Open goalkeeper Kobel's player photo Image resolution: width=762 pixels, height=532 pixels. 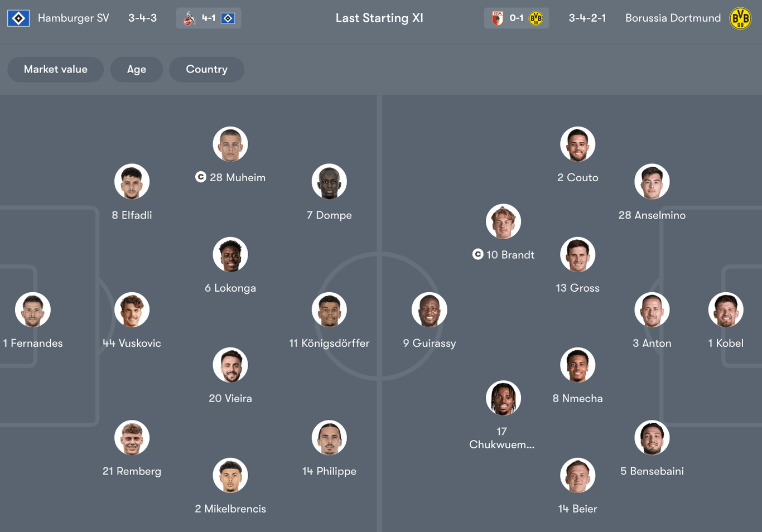coord(726,309)
